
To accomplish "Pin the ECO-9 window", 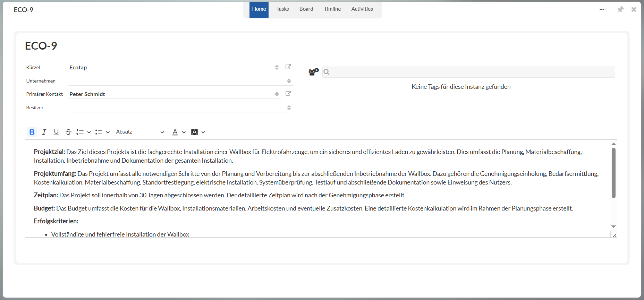I will 620,9.
